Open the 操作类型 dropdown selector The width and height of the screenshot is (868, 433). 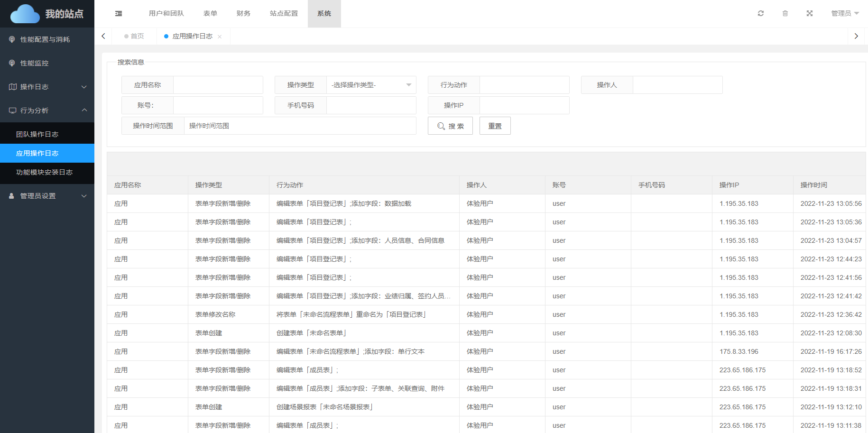371,85
